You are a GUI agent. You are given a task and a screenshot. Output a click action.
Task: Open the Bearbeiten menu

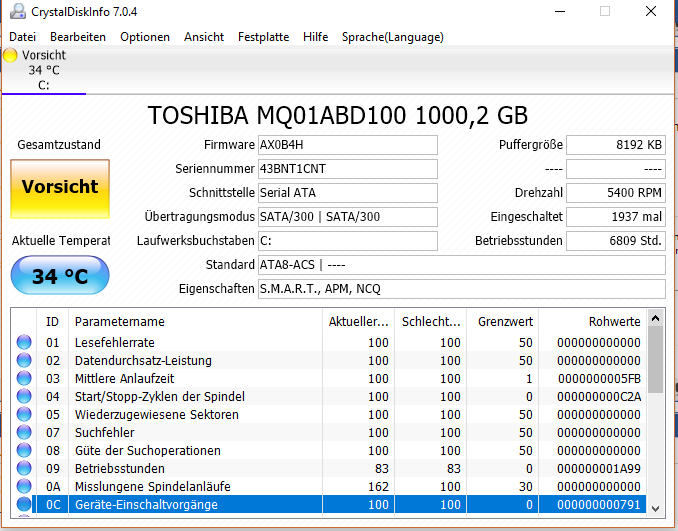78,37
